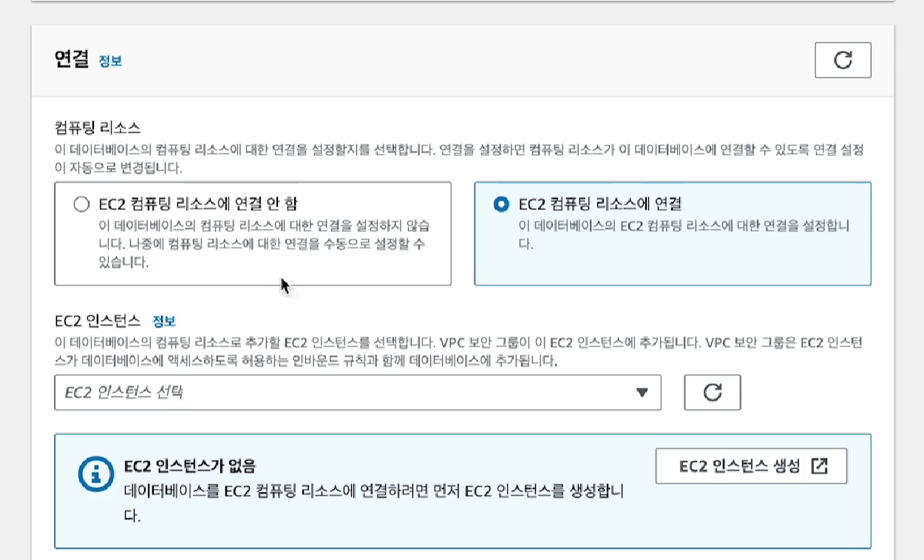Screen dimensions: 924x560
Task: Click the description under '연결 안 함' option
Action: point(264,244)
